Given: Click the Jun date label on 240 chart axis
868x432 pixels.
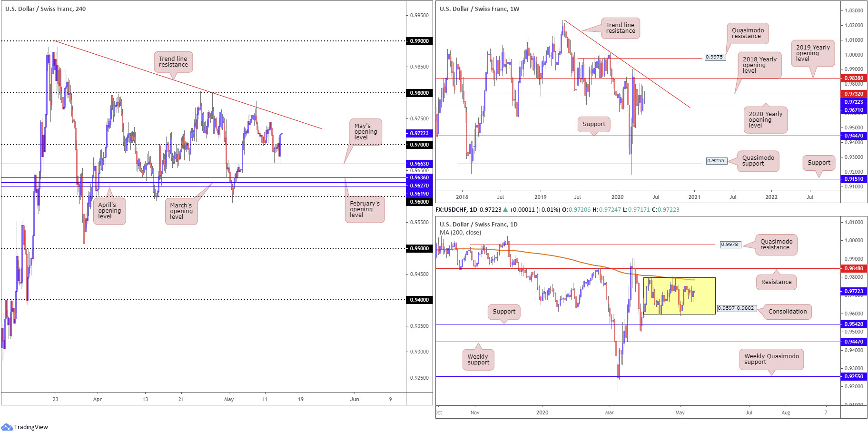Looking at the screenshot, I should 355,399.
